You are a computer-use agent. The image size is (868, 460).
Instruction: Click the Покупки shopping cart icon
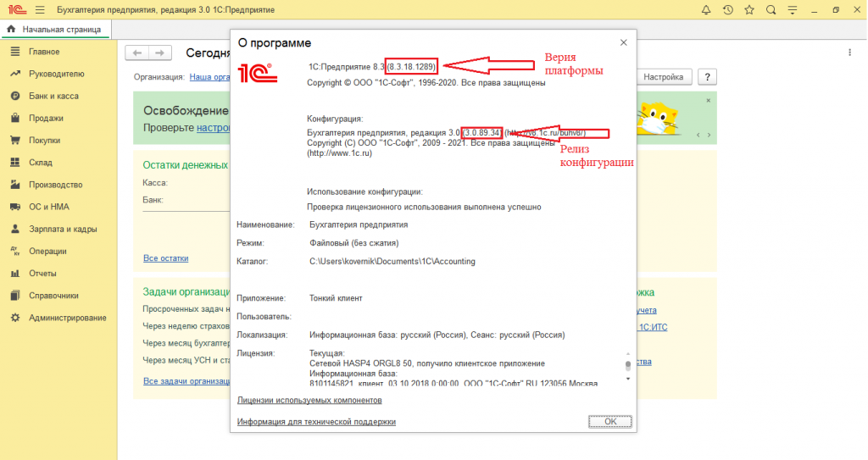pos(14,141)
